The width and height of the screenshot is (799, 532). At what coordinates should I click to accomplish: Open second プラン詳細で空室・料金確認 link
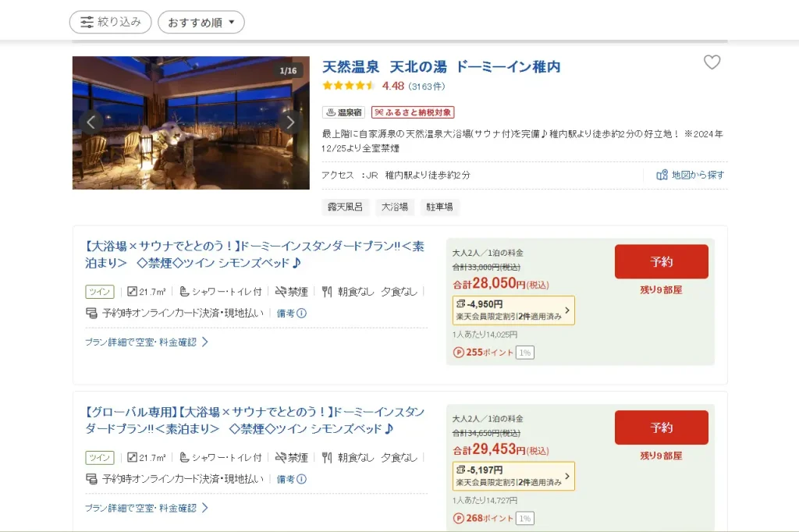coord(147,508)
